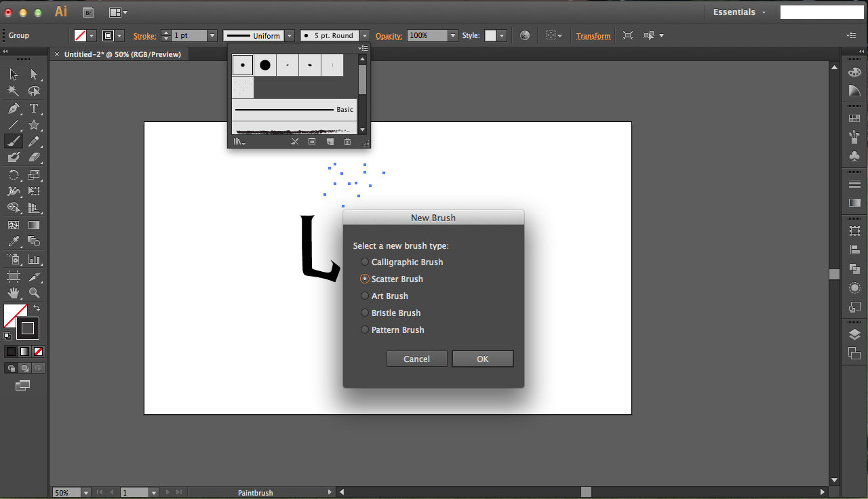Activate the Lasso tool
The width and height of the screenshot is (868, 499).
[34, 92]
